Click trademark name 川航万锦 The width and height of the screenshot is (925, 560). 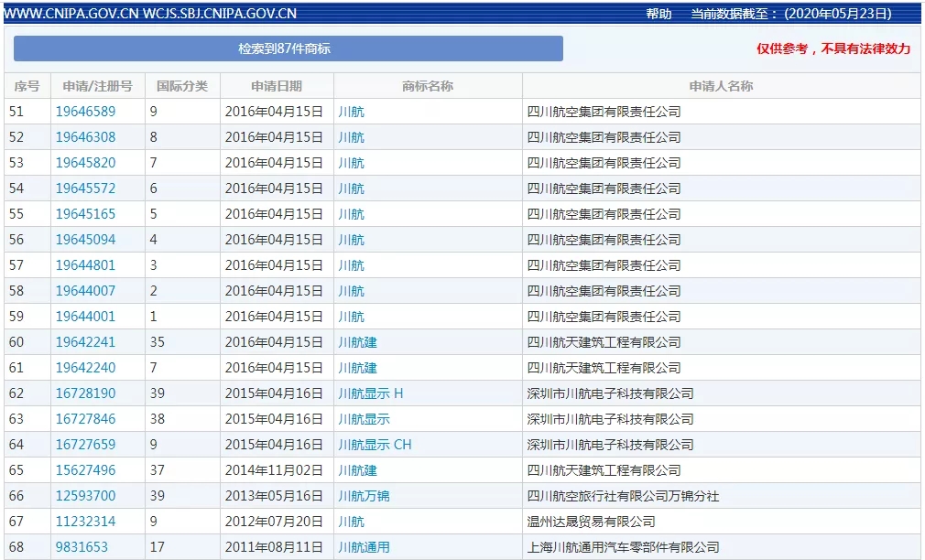[364, 496]
